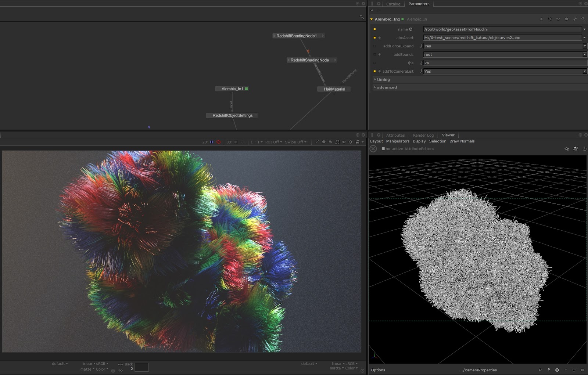Toggle the fps parameter state square
The width and height of the screenshot is (588, 375).
[x=374, y=63]
